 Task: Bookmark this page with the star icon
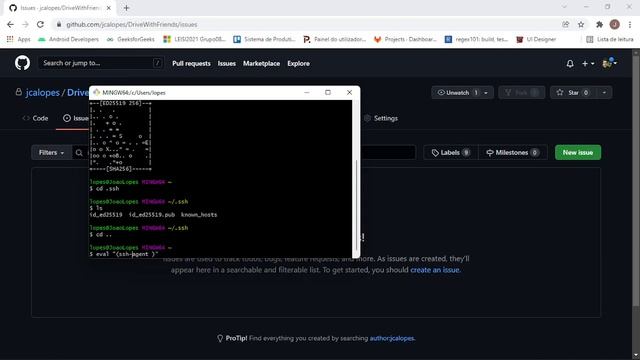(x=581, y=24)
